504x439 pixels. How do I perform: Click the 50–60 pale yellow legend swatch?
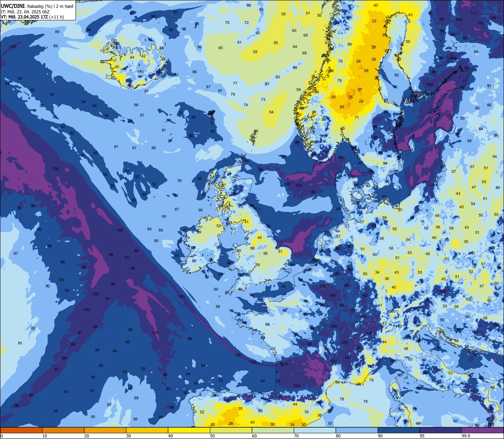(231, 430)
